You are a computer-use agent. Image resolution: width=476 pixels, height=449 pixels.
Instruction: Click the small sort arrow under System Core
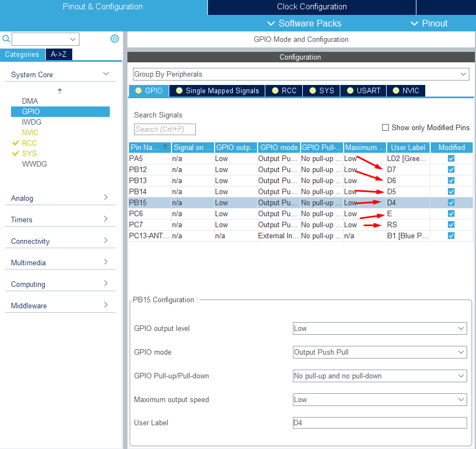click(60, 90)
